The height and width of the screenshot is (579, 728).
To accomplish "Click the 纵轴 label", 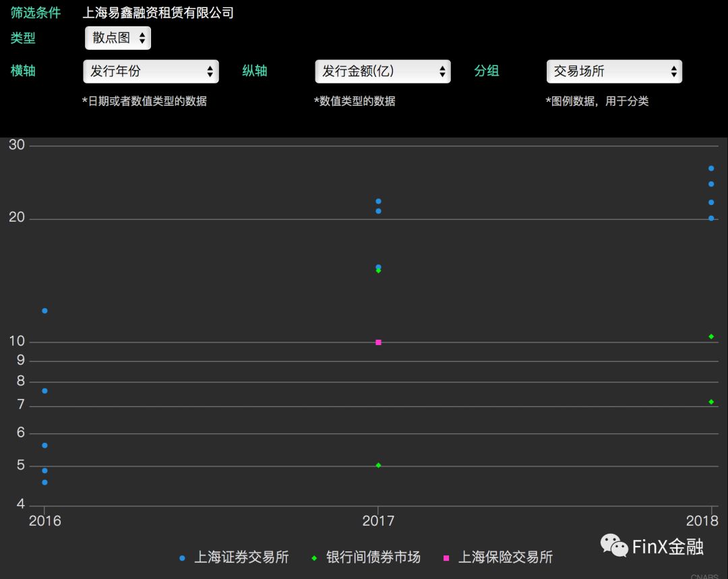I will point(254,71).
